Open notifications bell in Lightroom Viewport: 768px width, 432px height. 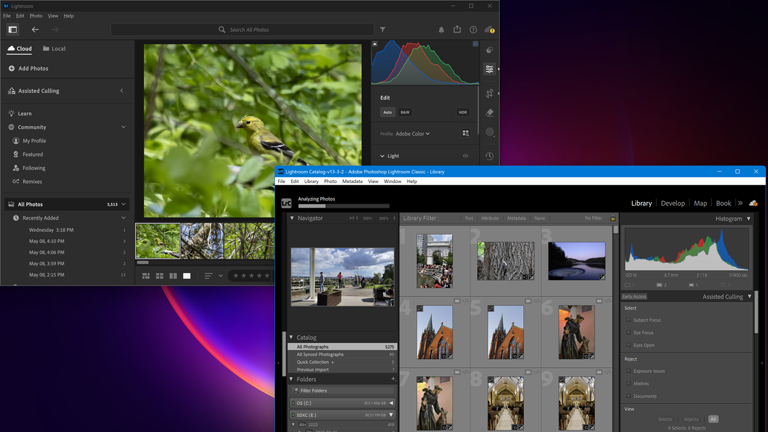pyautogui.click(x=441, y=30)
